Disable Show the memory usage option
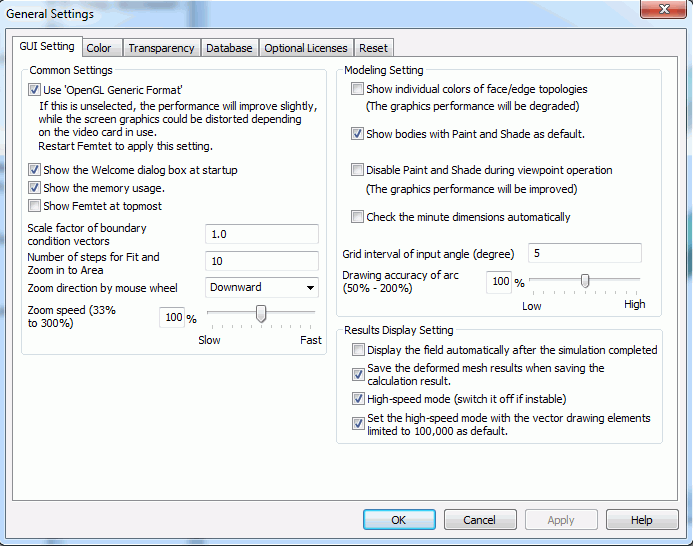This screenshot has height=546, width=693. point(35,188)
